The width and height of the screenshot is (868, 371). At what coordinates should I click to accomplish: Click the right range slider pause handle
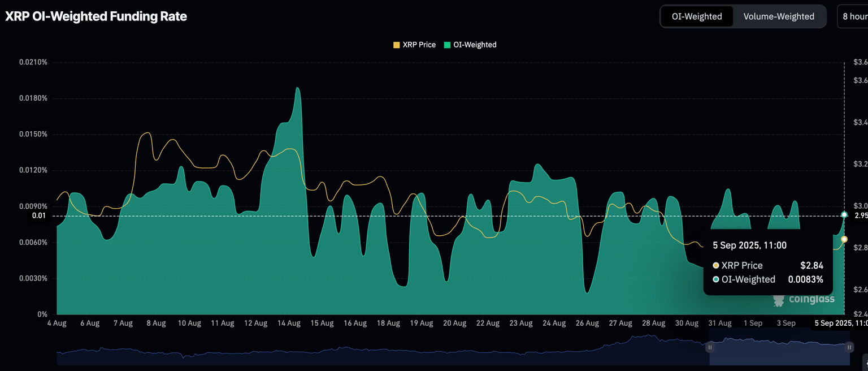pyautogui.click(x=849, y=347)
